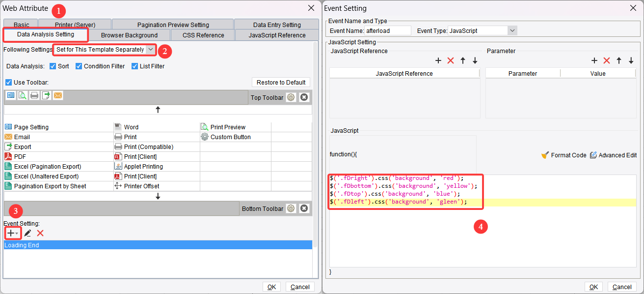Viewport: 644px width, 294px height.
Task: Click the Format Code button
Action: coord(564,155)
